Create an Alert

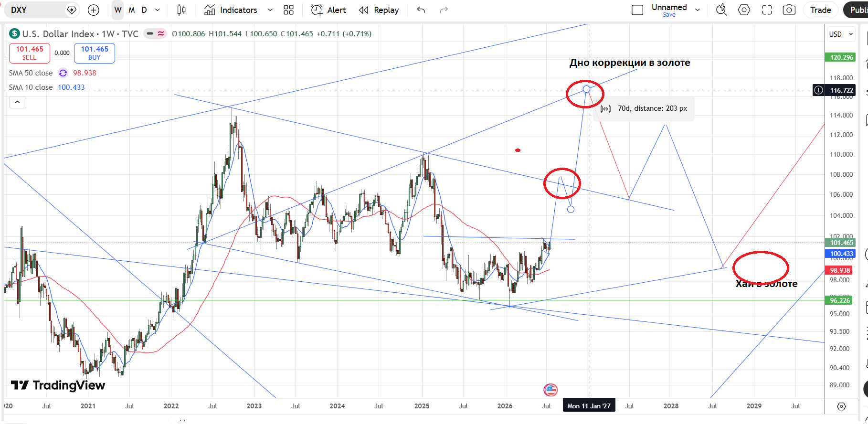point(328,10)
